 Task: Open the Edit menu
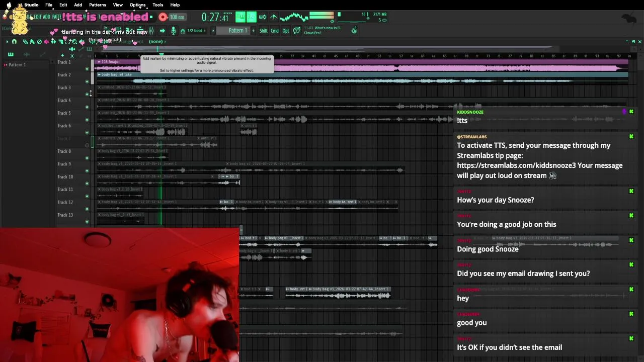(x=63, y=5)
